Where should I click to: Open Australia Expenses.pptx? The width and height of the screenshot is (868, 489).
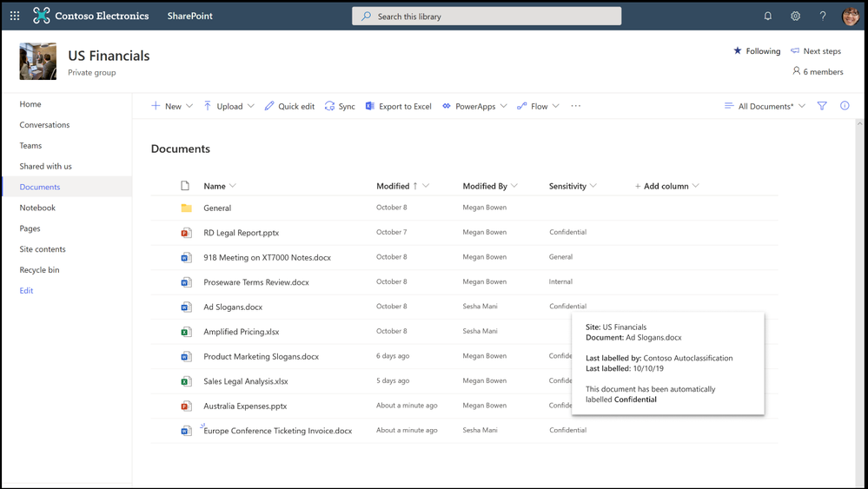click(x=245, y=406)
